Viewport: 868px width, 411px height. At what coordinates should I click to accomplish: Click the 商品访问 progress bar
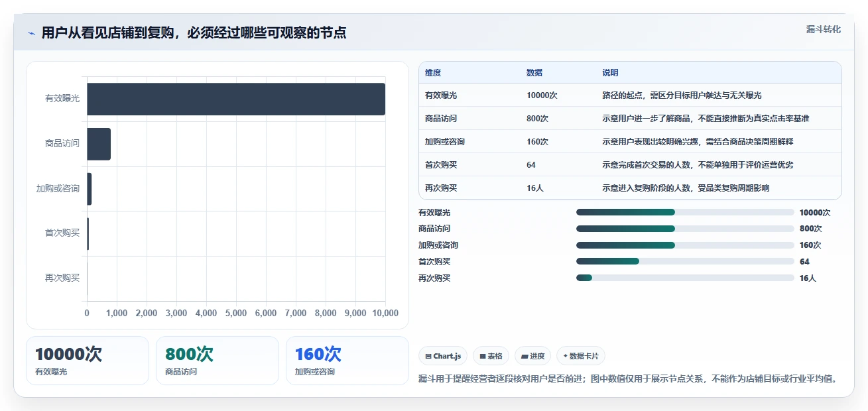685,229
